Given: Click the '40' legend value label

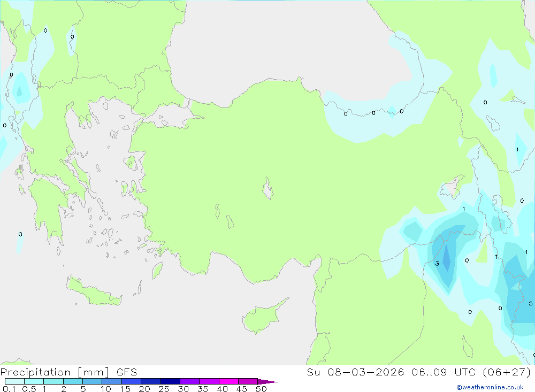Looking at the screenshot, I should [223, 389].
